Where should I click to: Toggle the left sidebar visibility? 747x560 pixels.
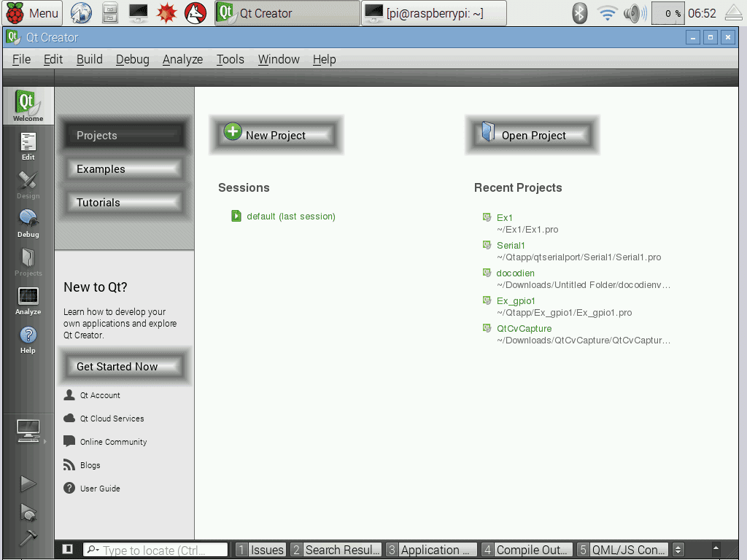67,550
